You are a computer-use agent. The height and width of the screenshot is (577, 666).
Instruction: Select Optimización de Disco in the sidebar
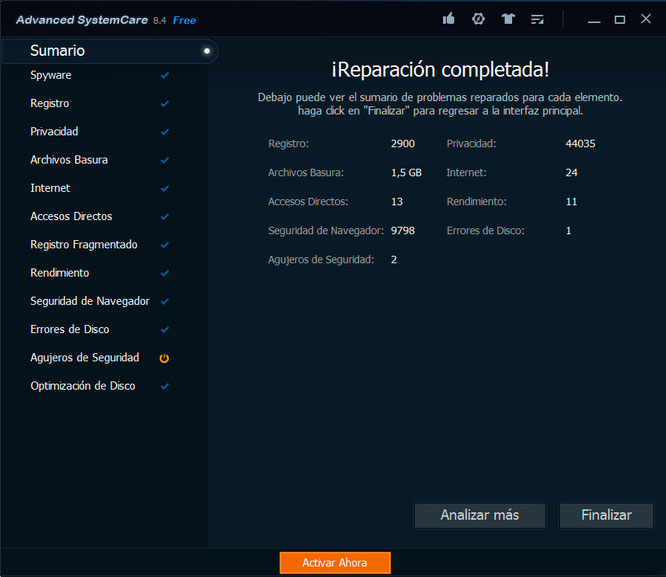click(83, 386)
